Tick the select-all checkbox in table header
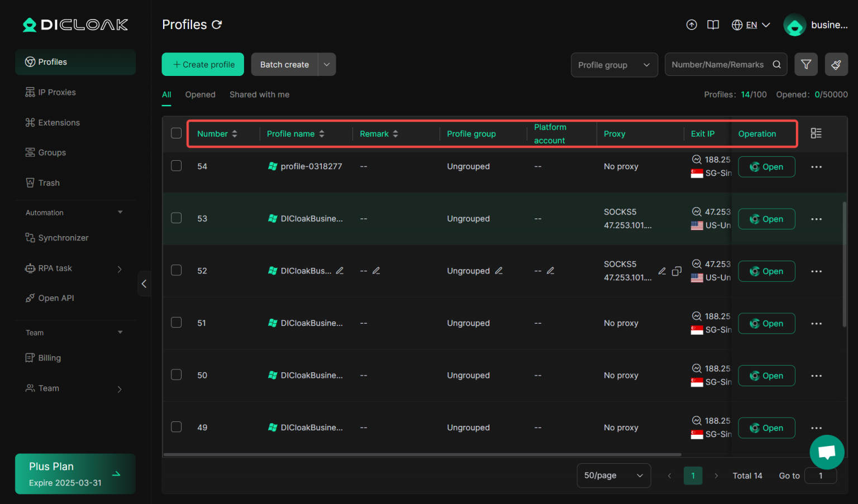Viewport: 858px width, 504px height. tap(176, 133)
